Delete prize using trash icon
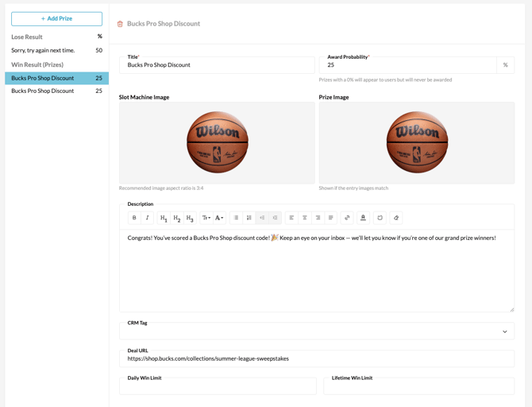532x407 pixels. tap(120, 24)
